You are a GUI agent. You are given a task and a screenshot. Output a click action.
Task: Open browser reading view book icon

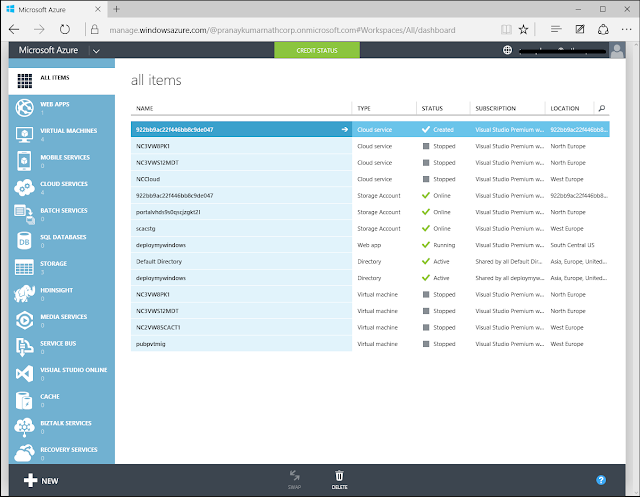pos(506,29)
